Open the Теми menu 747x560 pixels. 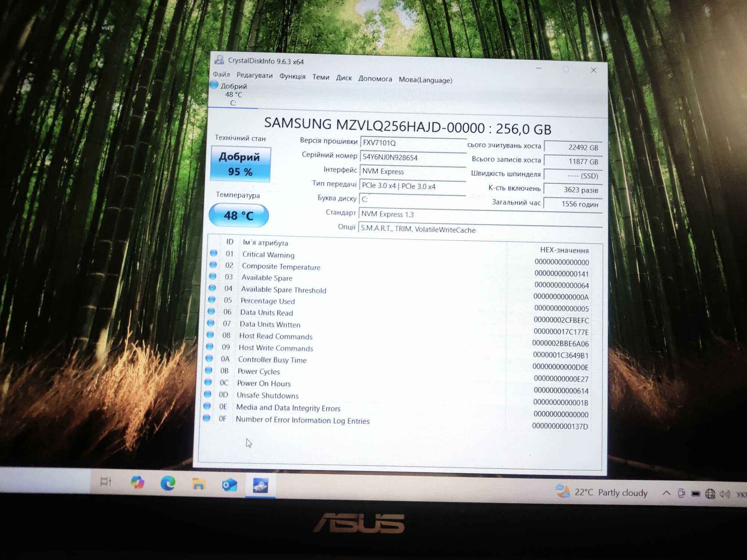point(320,77)
